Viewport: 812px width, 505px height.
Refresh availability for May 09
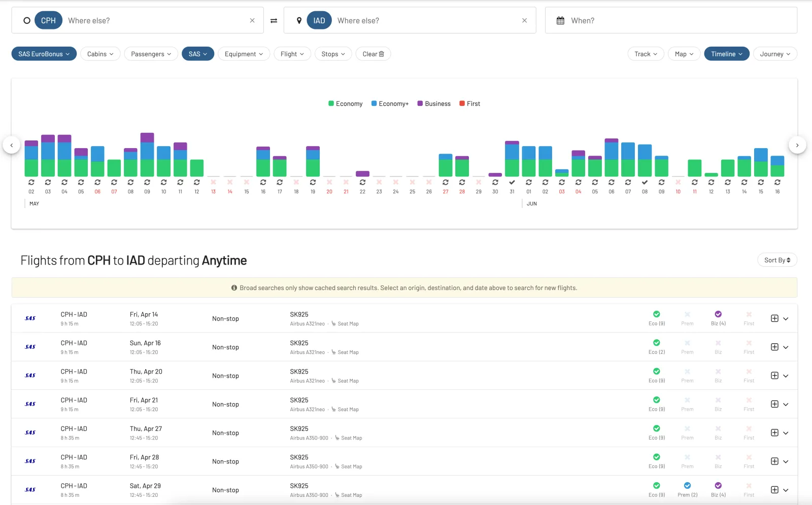coord(147,182)
